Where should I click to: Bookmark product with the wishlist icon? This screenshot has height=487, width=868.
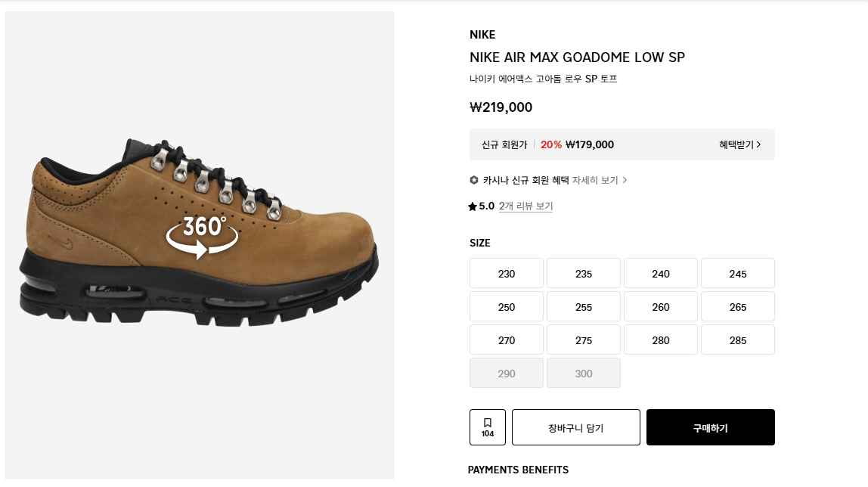pyautogui.click(x=488, y=427)
